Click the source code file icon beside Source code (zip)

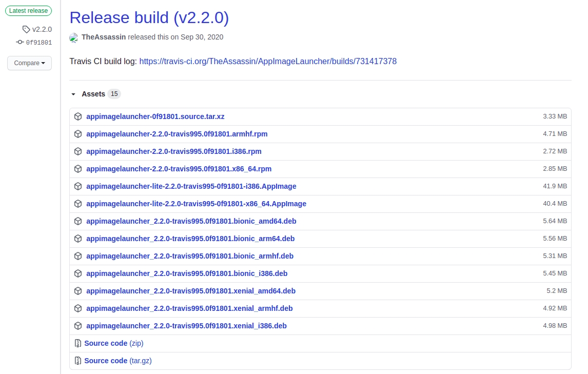click(x=78, y=343)
